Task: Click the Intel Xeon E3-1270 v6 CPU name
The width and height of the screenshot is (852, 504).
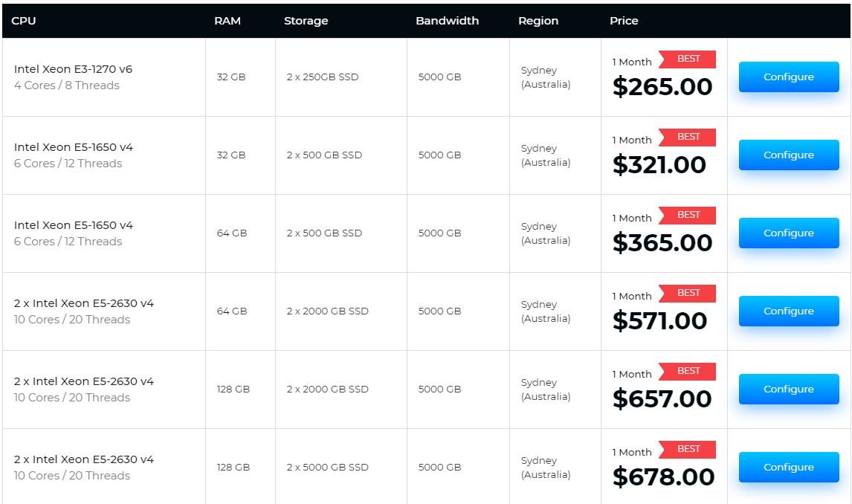Action: 74,69
